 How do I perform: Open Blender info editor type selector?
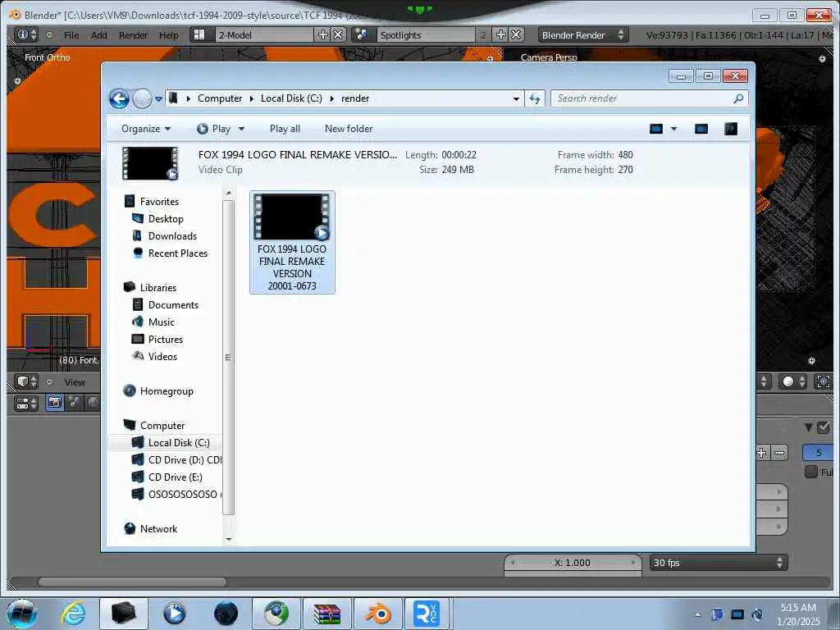pyautogui.click(x=27, y=34)
